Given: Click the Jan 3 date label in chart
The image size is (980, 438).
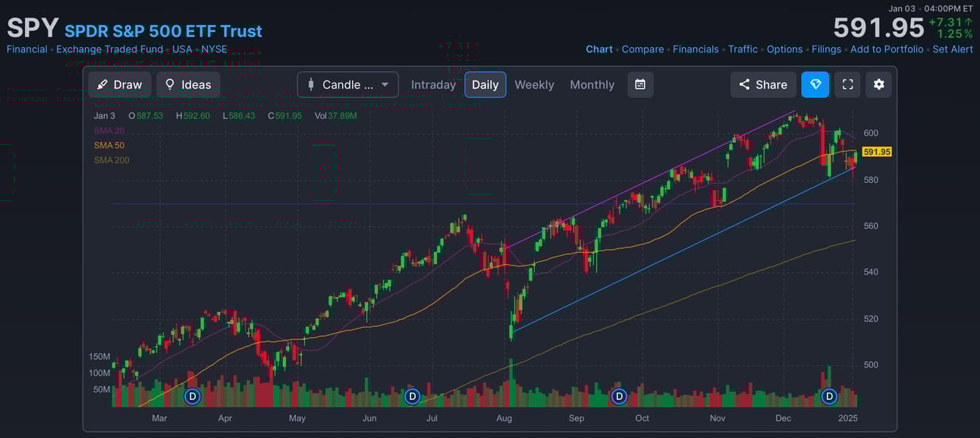Looking at the screenshot, I should pos(105,116).
